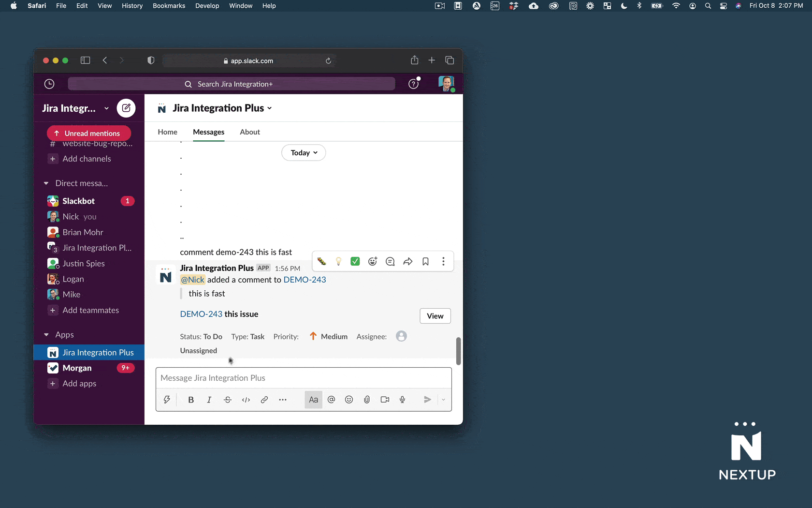Toggle inline code formatting
Viewport: 812px width, 508px height.
tap(246, 400)
